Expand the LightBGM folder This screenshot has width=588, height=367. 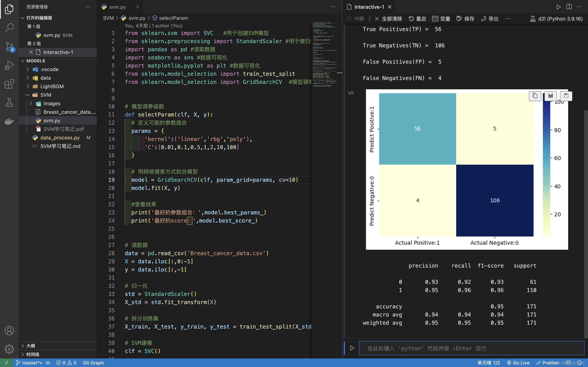point(52,86)
